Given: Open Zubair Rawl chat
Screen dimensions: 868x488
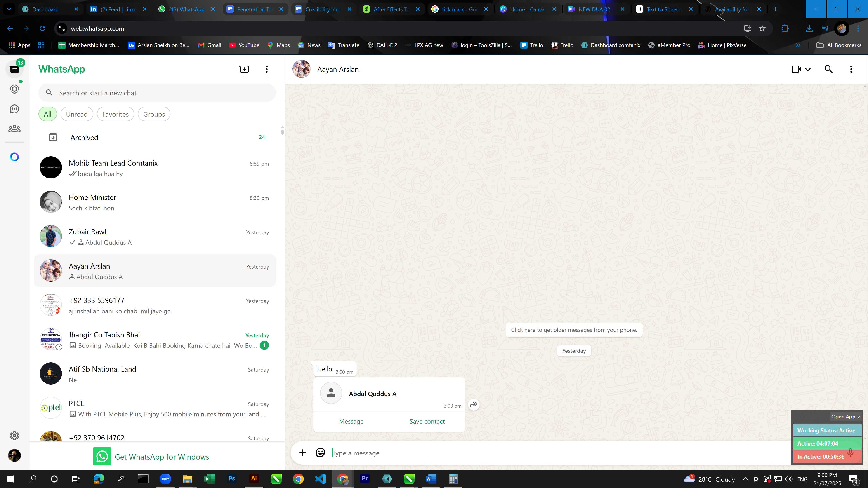Looking at the screenshot, I should tap(155, 236).
